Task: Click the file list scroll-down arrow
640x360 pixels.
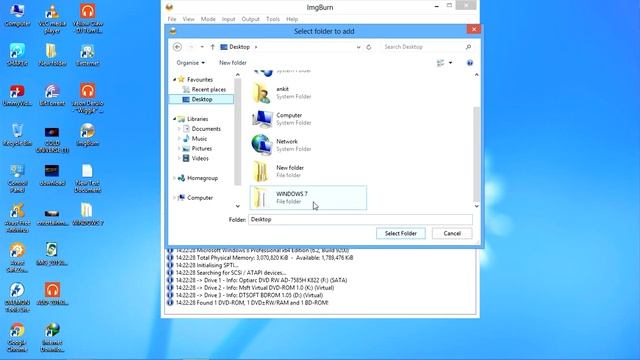Action: pos(476,206)
